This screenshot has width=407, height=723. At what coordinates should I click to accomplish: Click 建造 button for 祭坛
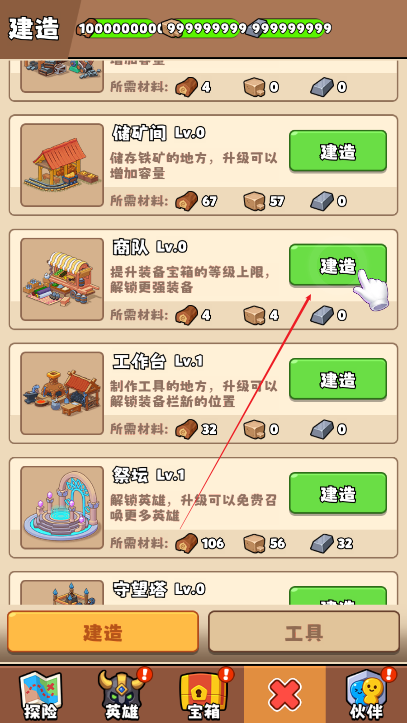338,493
